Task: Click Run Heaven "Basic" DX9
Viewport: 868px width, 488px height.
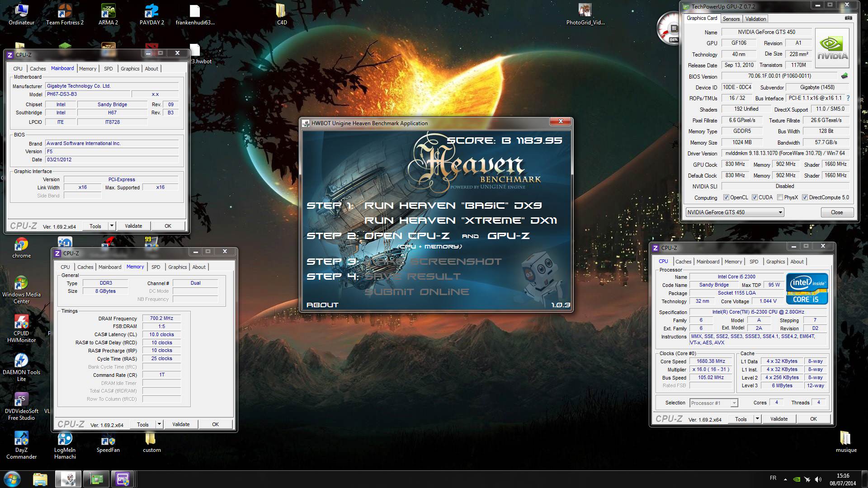Action: click(453, 206)
